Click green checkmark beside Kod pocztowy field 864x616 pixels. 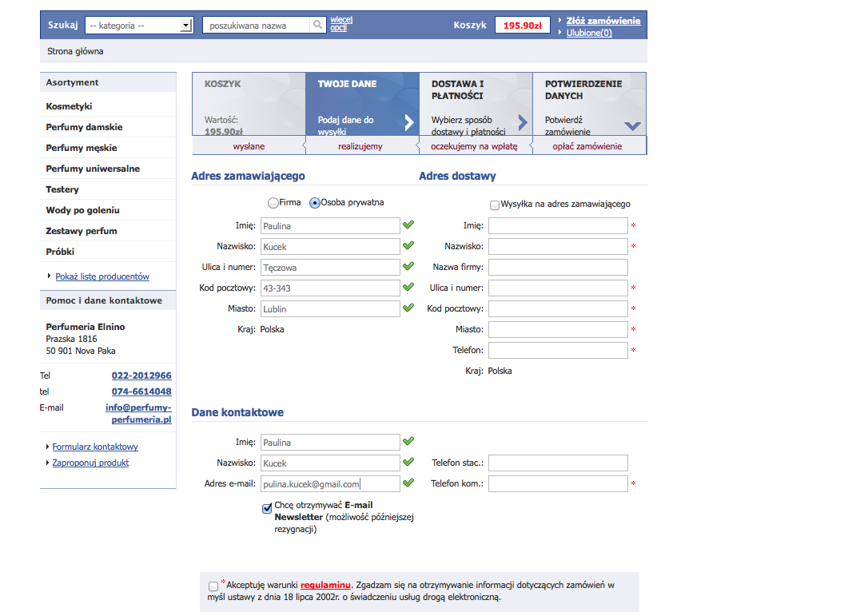point(408,287)
